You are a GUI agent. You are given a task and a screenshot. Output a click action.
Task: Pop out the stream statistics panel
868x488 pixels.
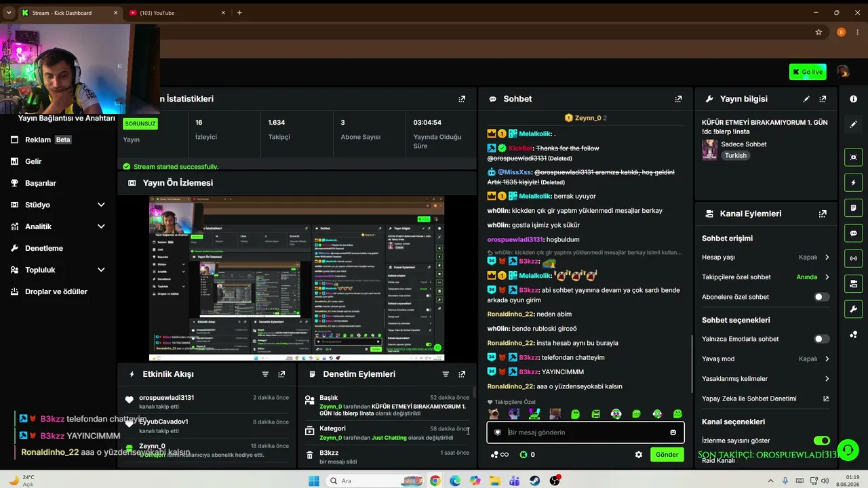click(x=462, y=99)
